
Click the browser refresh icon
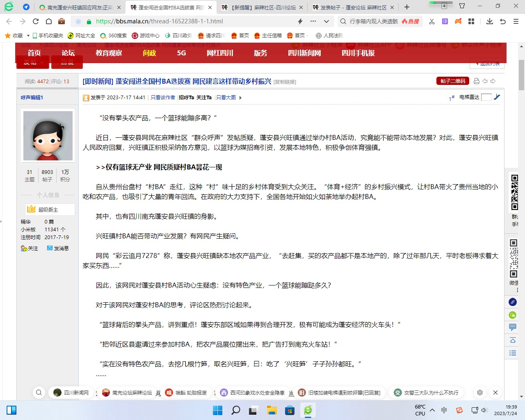36,21
